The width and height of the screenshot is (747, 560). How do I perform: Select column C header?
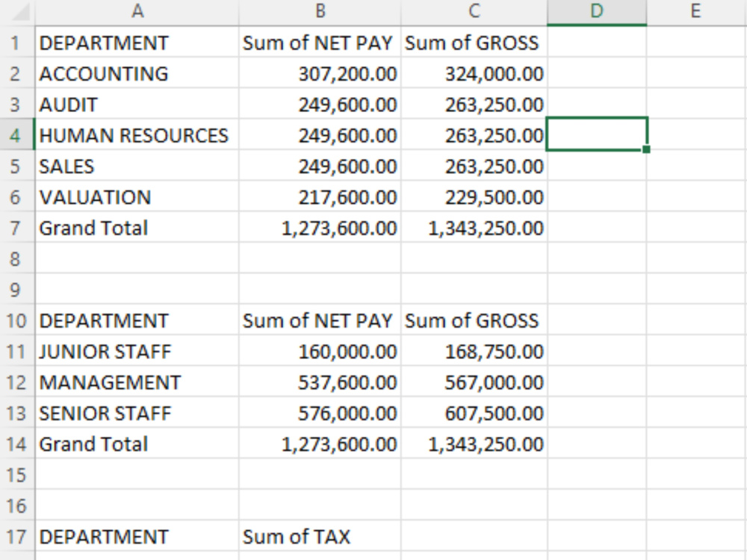tap(474, 11)
